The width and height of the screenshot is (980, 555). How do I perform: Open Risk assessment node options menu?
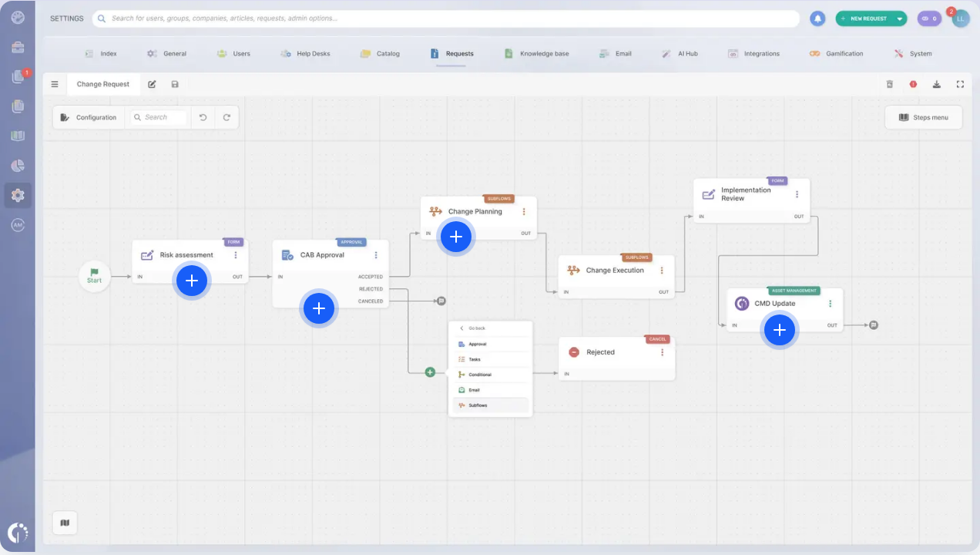click(x=236, y=255)
